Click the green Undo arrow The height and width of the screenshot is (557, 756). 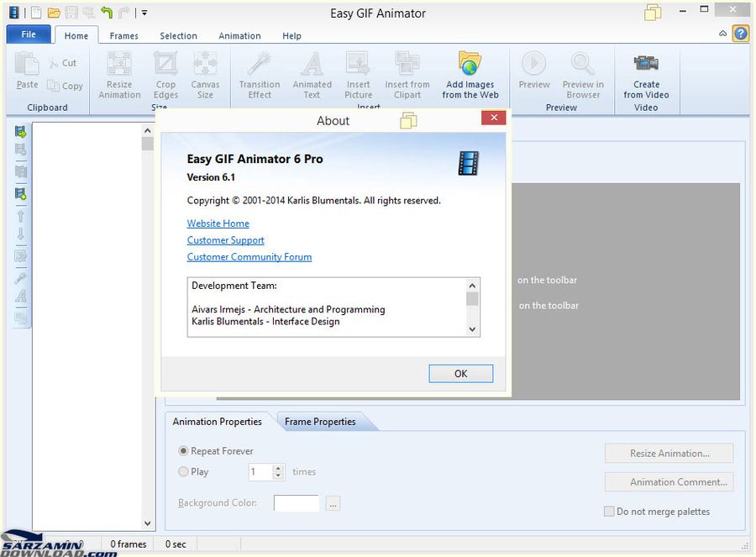(x=106, y=13)
